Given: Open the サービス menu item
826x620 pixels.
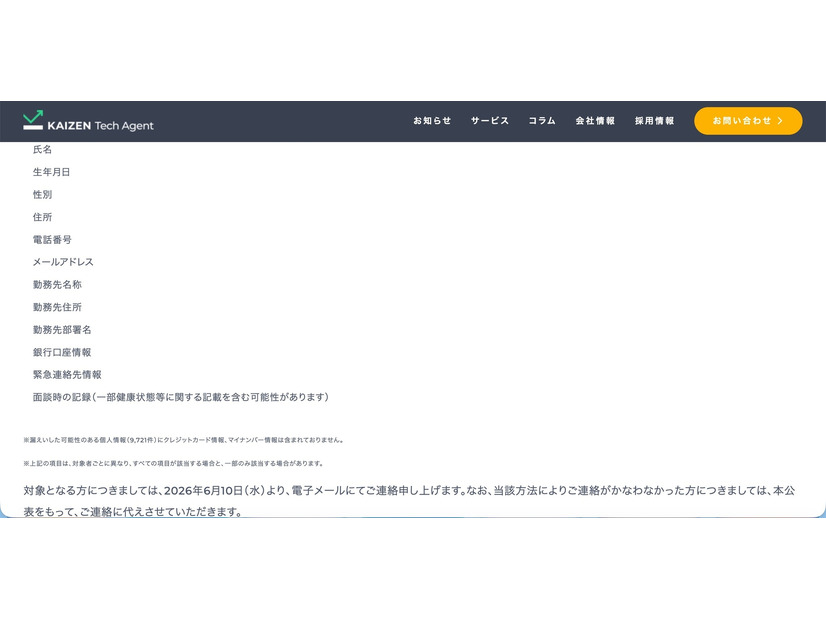Looking at the screenshot, I should [490, 121].
